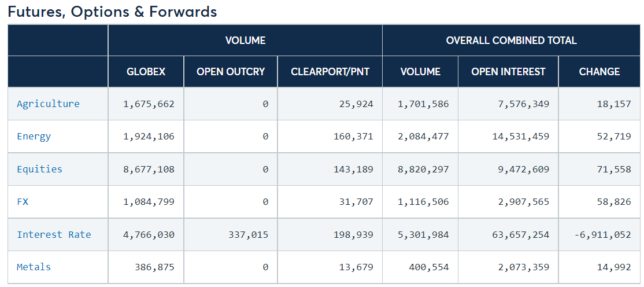Click the Agriculture Clearport value 25,924
This screenshot has height=287, width=644.
click(356, 104)
